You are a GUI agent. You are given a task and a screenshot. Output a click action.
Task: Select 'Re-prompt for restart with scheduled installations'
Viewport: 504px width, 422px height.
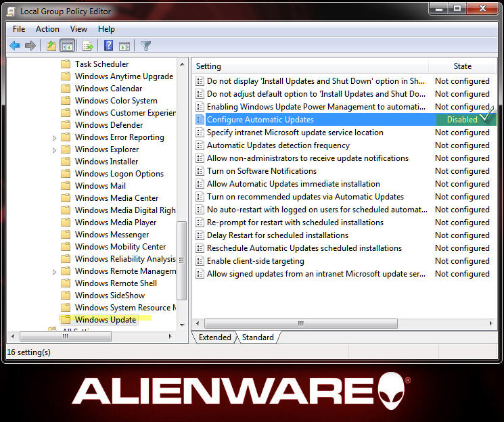tap(295, 222)
